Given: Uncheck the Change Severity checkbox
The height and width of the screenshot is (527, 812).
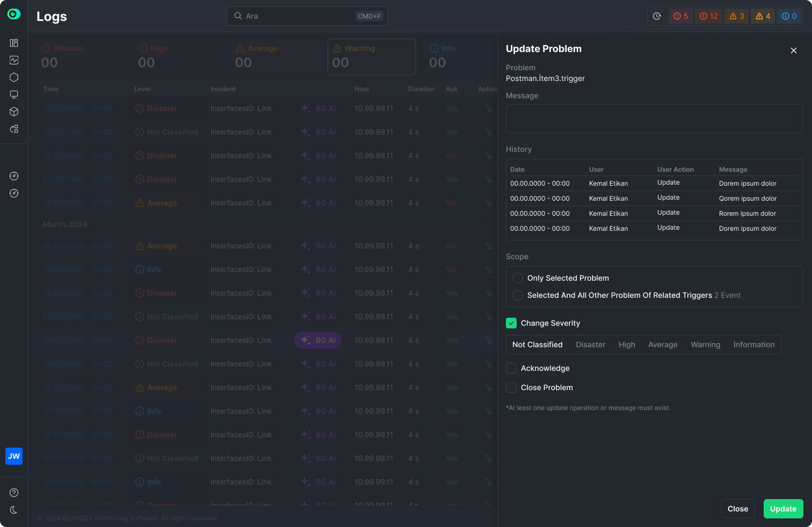Looking at the screenshot, I should (511, 323).
